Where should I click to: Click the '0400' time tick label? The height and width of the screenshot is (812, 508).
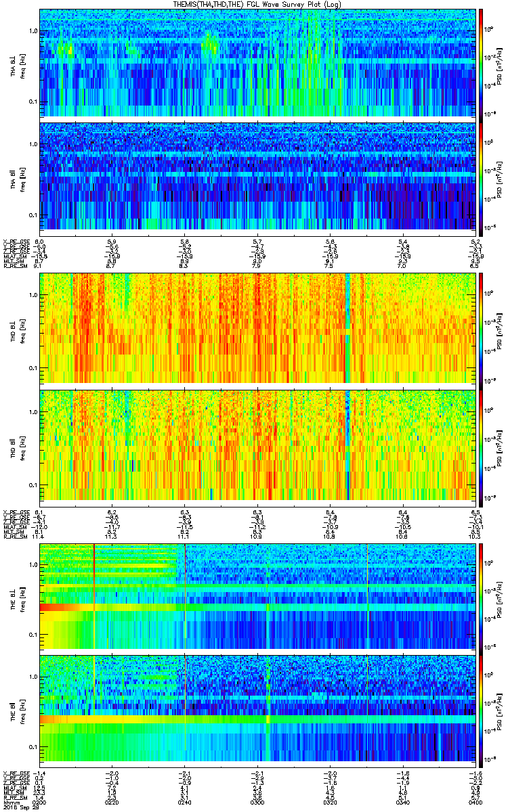click(x=475, y=801)
